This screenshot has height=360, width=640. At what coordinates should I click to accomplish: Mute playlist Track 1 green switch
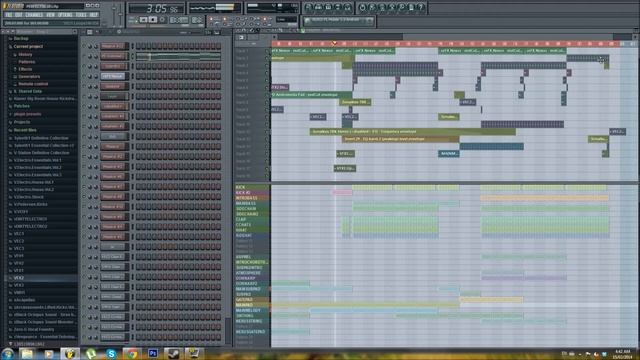268,51
